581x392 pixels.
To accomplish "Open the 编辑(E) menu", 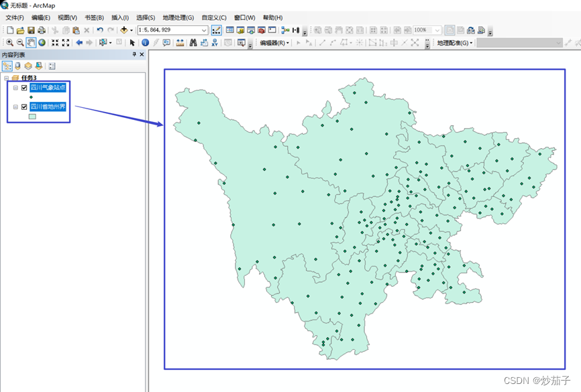I will pos(41,18).
